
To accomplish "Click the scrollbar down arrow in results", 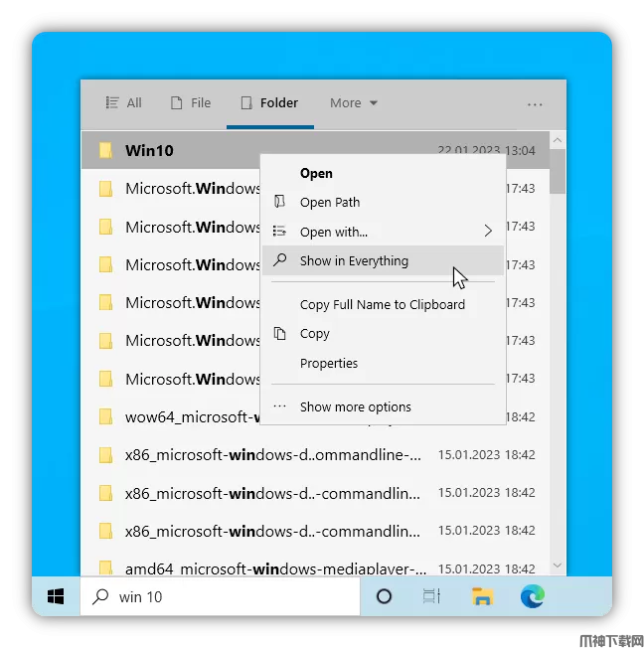I will point(557,566).
